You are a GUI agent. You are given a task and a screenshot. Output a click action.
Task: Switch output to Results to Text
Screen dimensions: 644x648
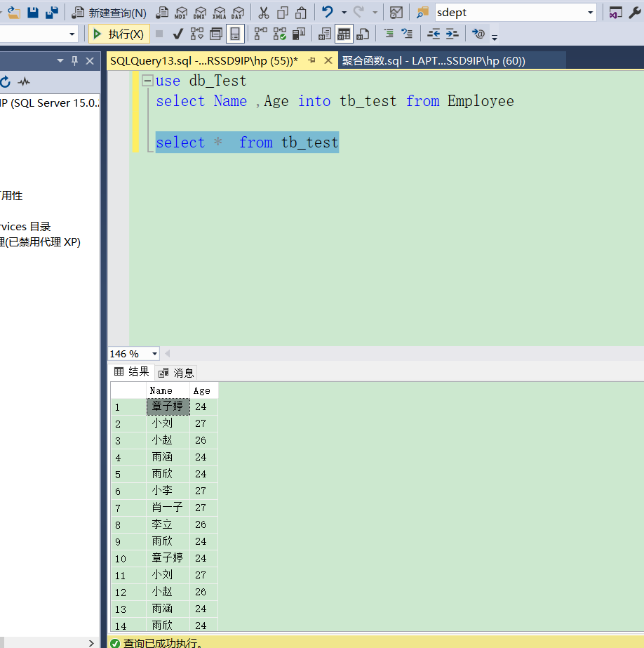[x=325, y=34]
